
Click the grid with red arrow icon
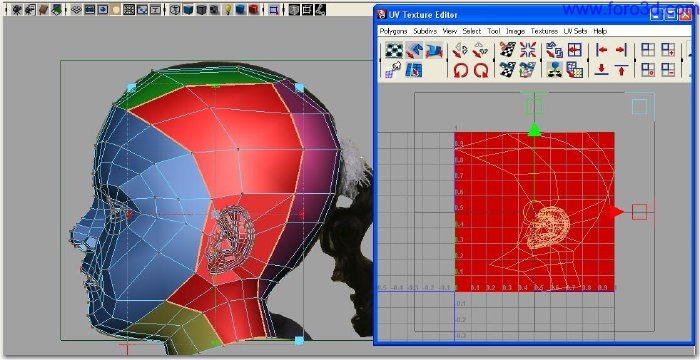(x=575, y=50)
